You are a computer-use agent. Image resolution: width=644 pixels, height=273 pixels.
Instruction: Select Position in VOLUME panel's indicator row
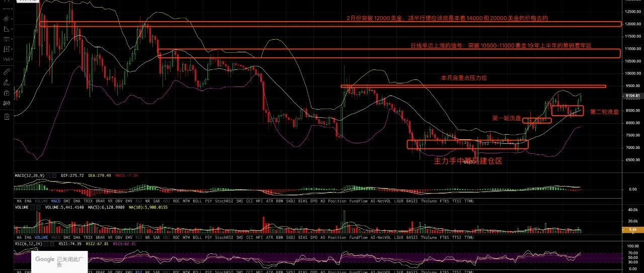(337, 237)
